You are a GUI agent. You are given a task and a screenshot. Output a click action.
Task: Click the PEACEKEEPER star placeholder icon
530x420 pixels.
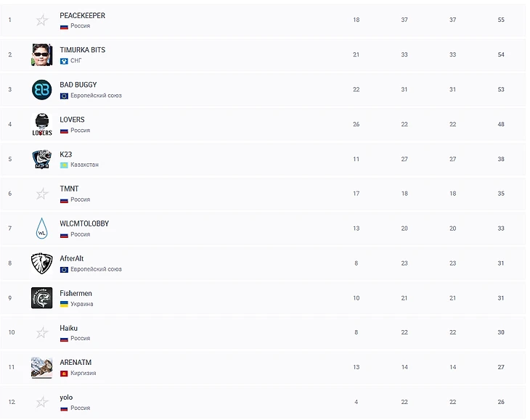click(x=42, y=20)
